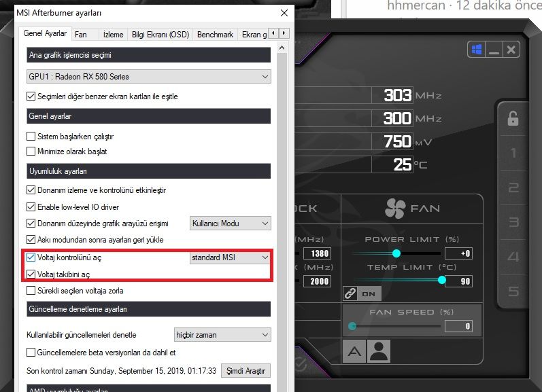Adjust the Power Limit slider handle
This screenshot has width=542, height=392.
tap(396, 253)
